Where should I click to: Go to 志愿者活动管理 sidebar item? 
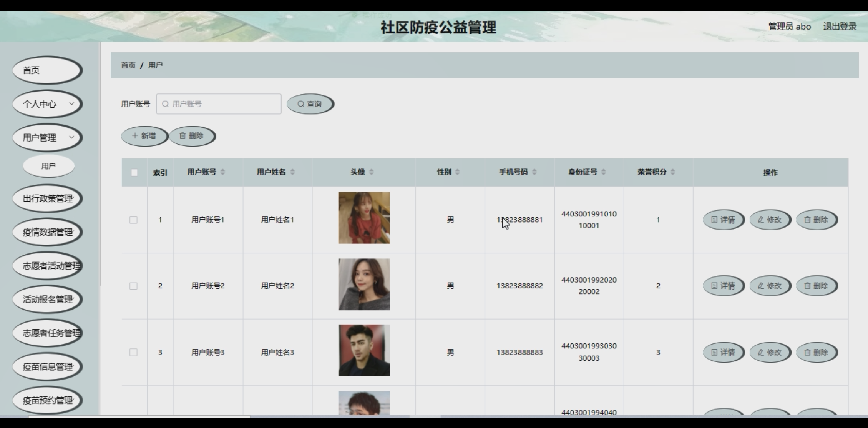pyautogui.click(x=48, y=266)
